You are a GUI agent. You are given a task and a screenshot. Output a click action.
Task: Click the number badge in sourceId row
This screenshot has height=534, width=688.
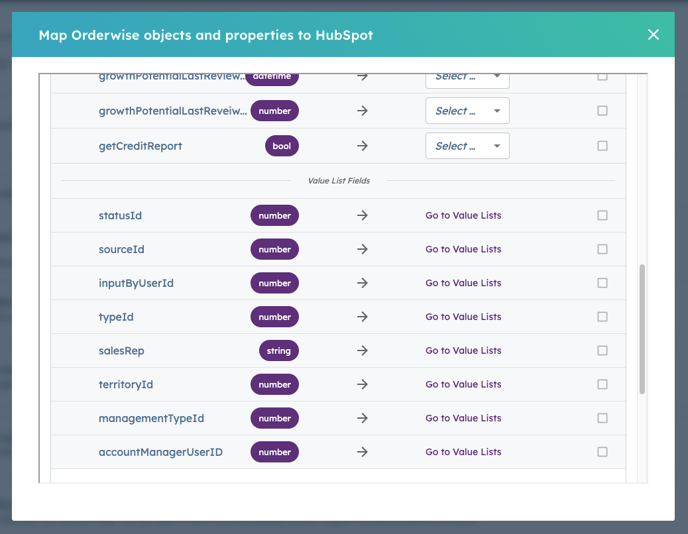point(275,249)
